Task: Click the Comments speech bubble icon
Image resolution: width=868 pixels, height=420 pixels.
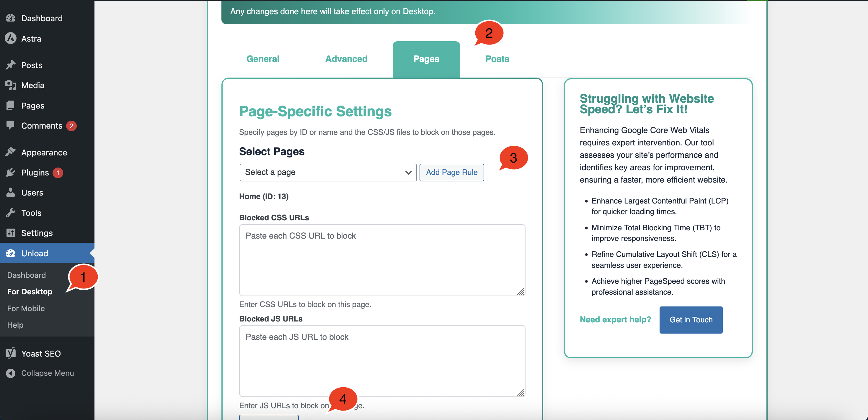Action: coord(10,125)
